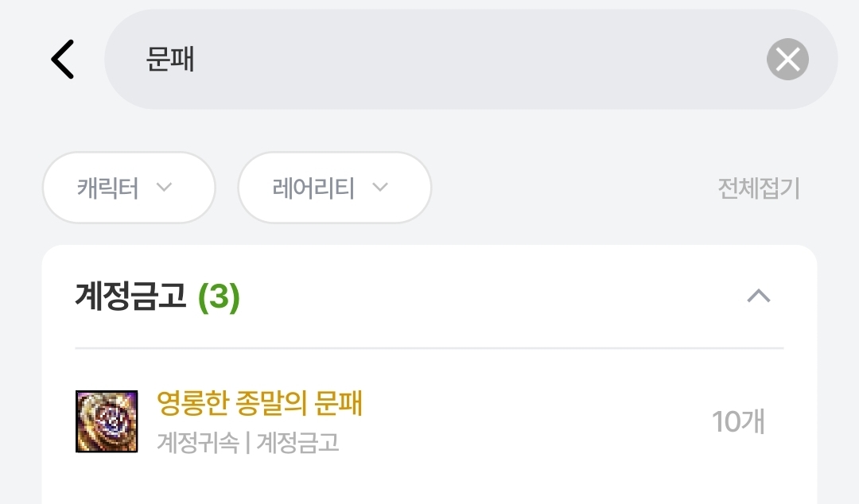The height and width of the screenshot is (504, 859).
Task: Clear the search text with X icon
Action: (787, 60)
